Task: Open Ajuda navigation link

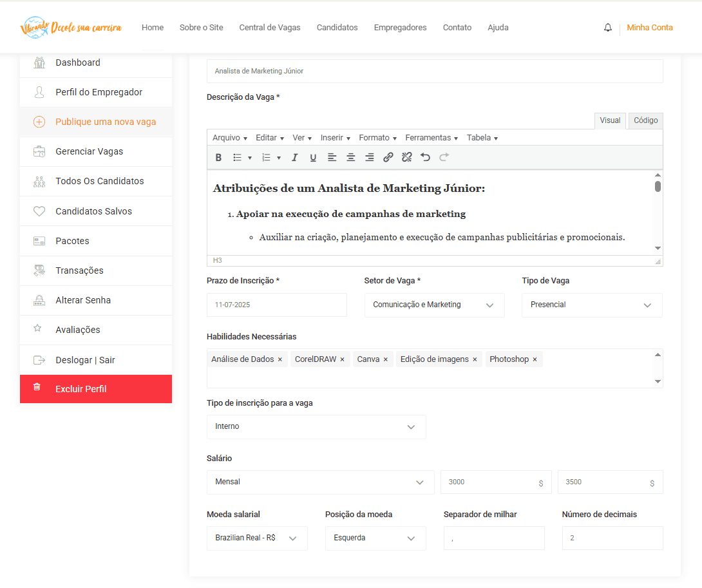Action: (498, 28)
